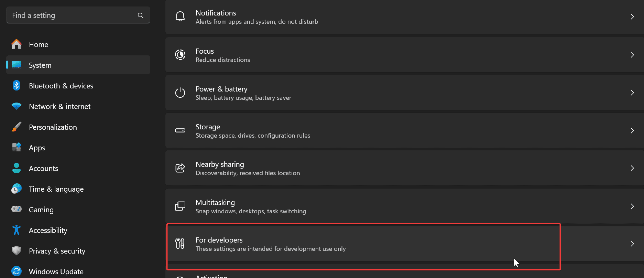644x278 pixels.
Task: Select Privacy & security in sidebar
Action: [x=57, y=250]
